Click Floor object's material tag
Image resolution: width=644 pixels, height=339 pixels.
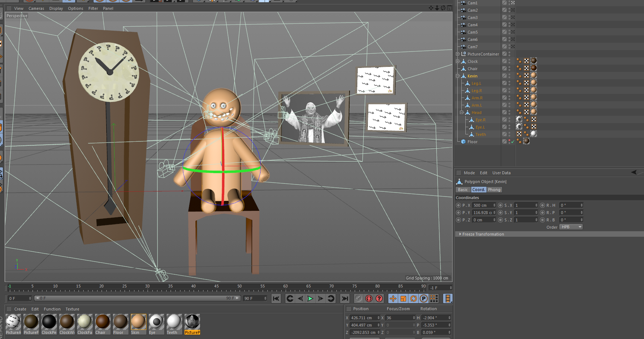point(526,141)
